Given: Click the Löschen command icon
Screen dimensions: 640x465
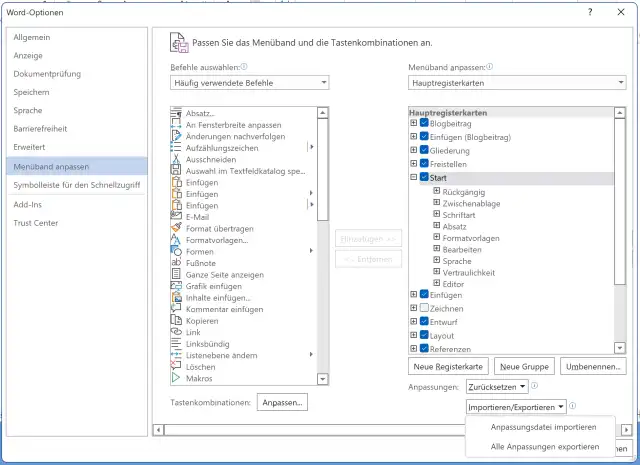Looking at the screenshot, I should pyautogui.click(x=176, y=367).
